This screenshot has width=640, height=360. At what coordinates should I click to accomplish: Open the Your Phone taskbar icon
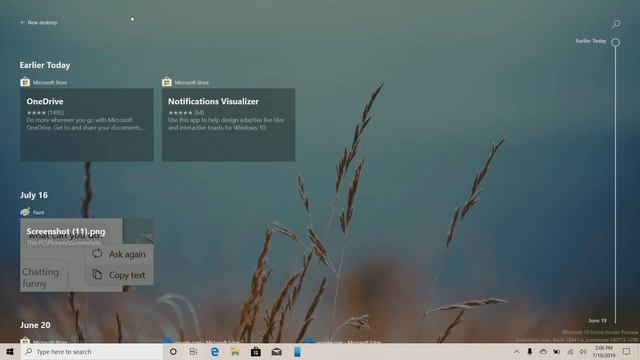coord(297,351)
